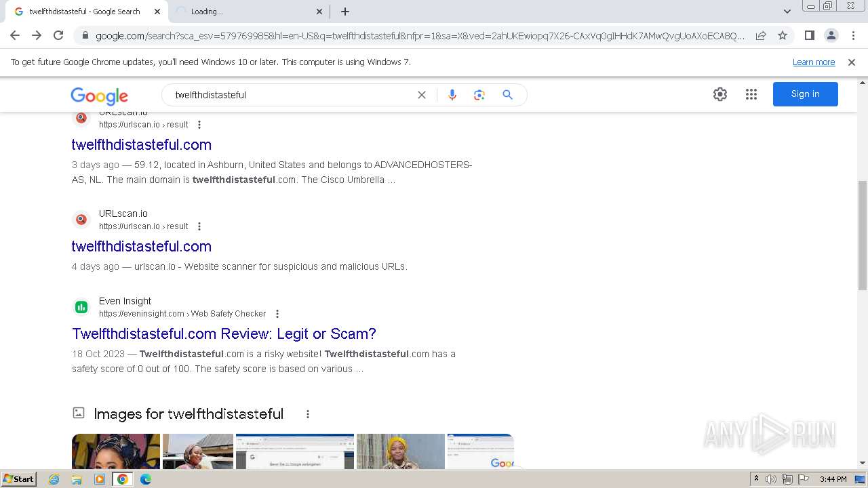
Task: Open third image thumbnail of browser screenshot
Action: coord(295,451)
